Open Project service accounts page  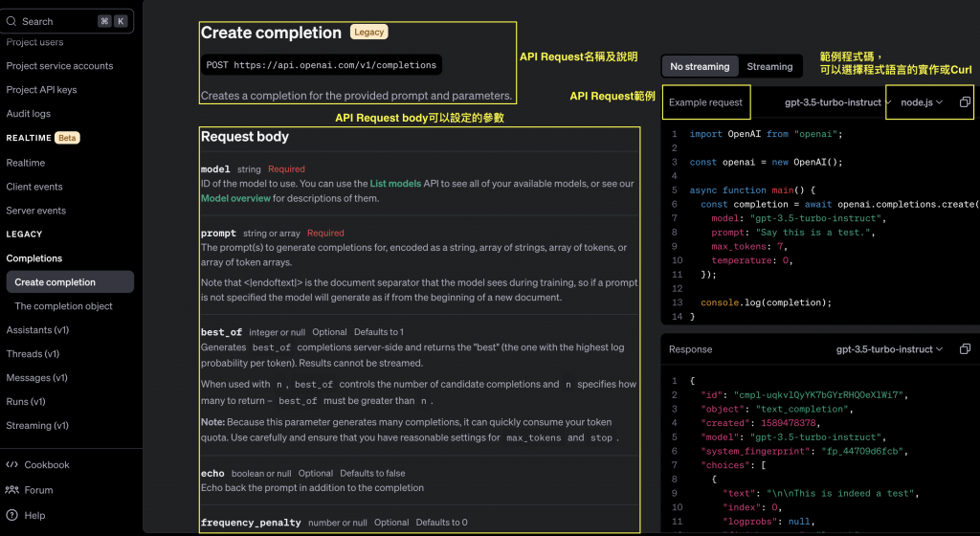pos(59,66)
